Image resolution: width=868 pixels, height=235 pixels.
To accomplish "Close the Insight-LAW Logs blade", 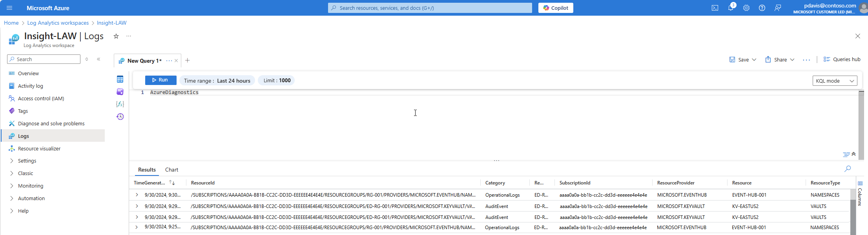I will [x=857, y=36].
